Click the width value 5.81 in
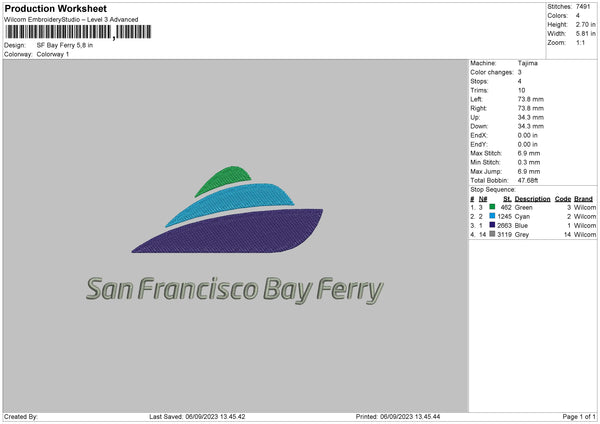 click(586, 34)
